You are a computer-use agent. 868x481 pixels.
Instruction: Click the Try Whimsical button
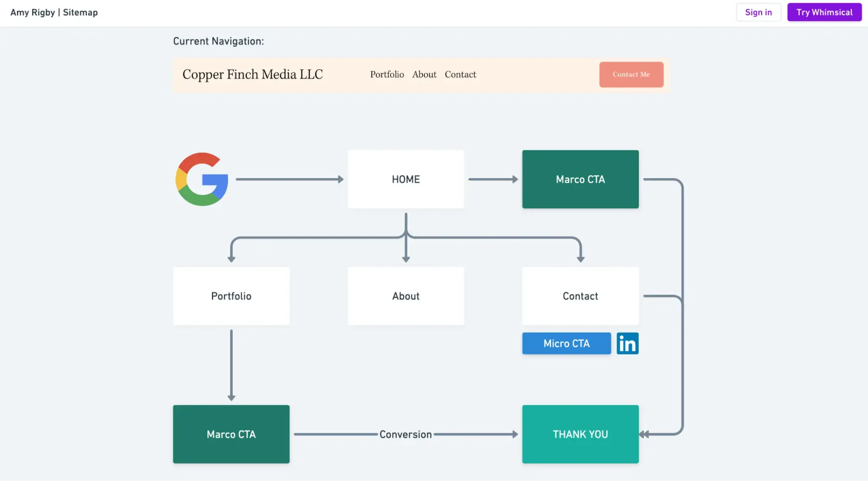click(x=824, y=12)
